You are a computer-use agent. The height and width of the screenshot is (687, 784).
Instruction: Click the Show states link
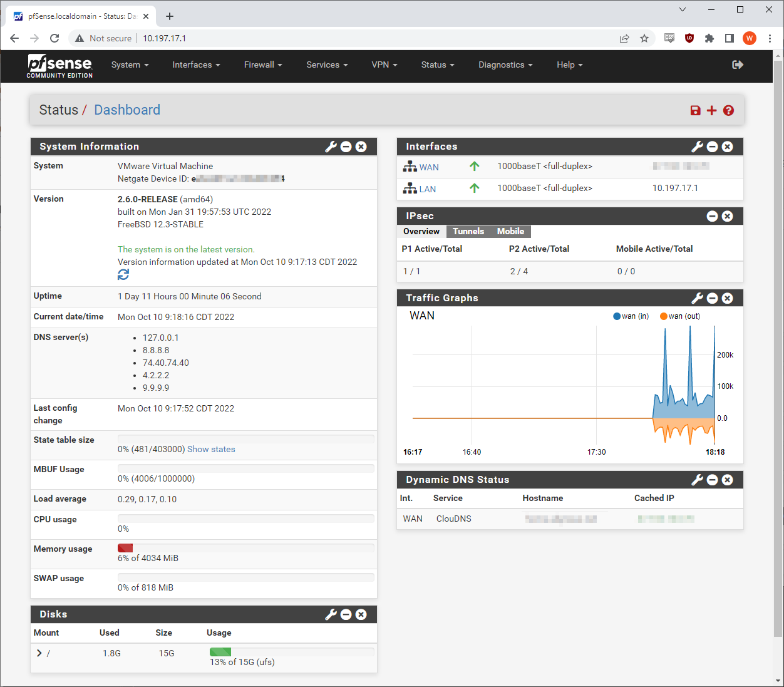[x=211, y=449]
